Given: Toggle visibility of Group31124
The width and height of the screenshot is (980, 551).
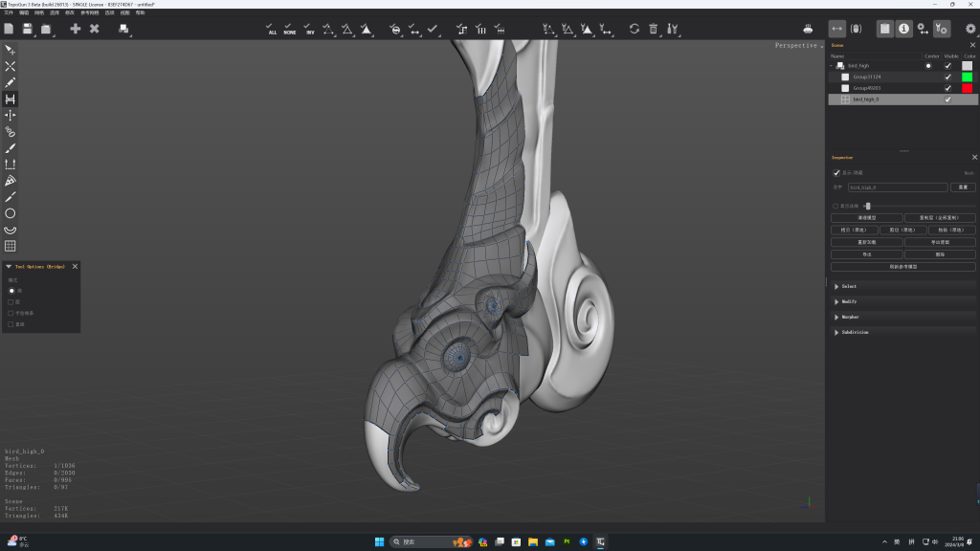Looking at the screenshot, I should pyautogui.click(x=947, y=77).
